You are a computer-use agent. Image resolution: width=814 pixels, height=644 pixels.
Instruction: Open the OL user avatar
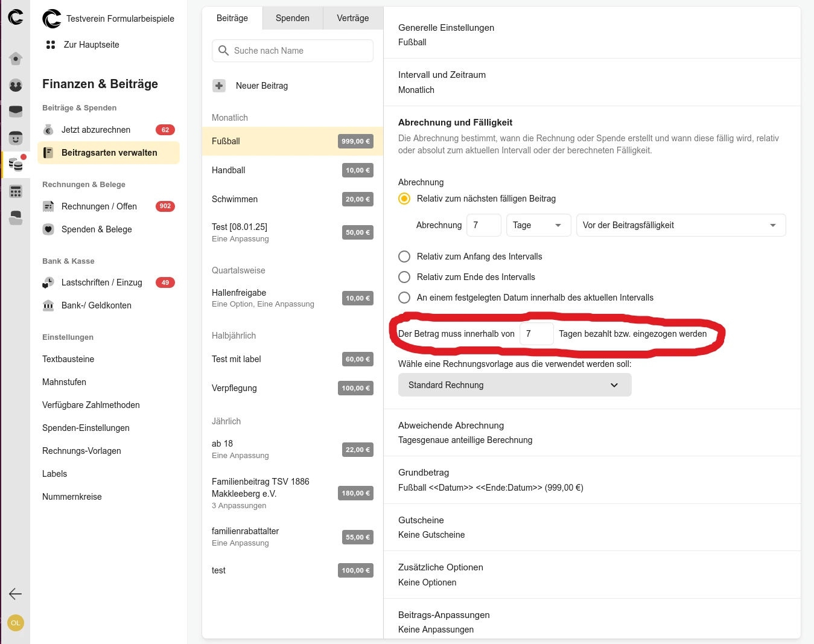pyautogui.click(x=16, y=623)
